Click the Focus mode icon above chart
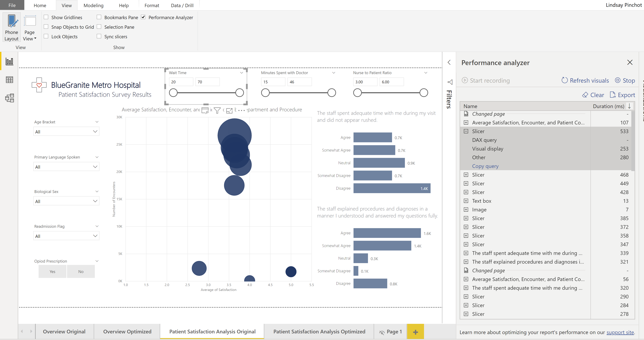This screenshot has width=644, height=340. tap(229, 110)
